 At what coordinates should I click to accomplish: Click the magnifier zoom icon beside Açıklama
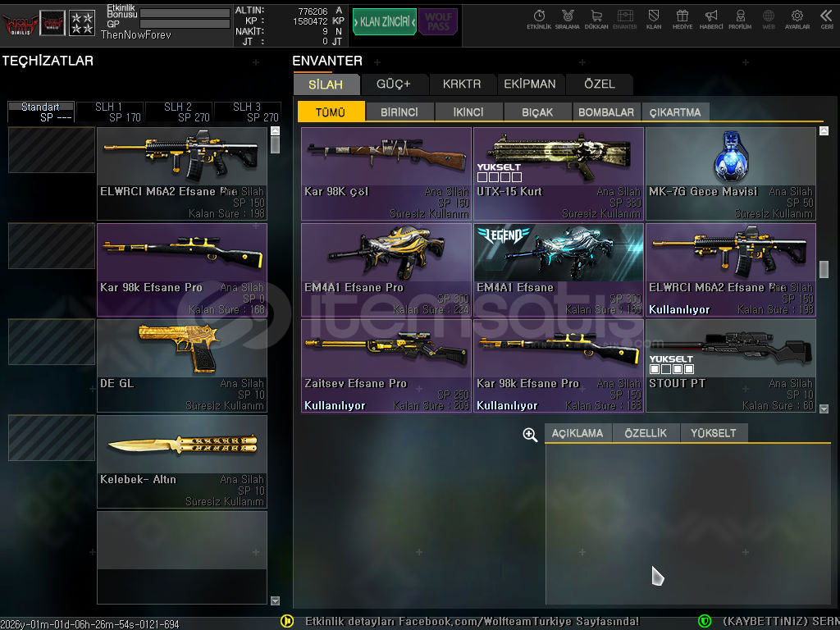click(x=530, y=435)
